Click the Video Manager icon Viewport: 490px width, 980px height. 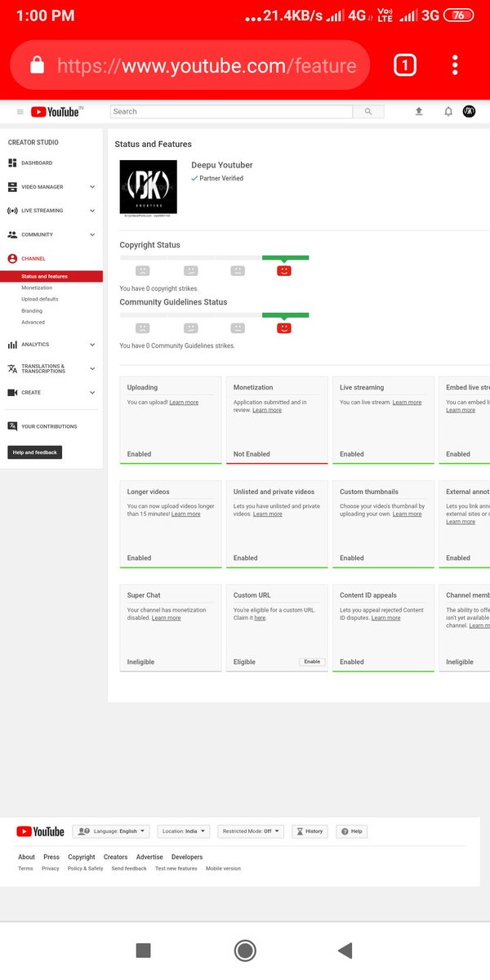12,187
